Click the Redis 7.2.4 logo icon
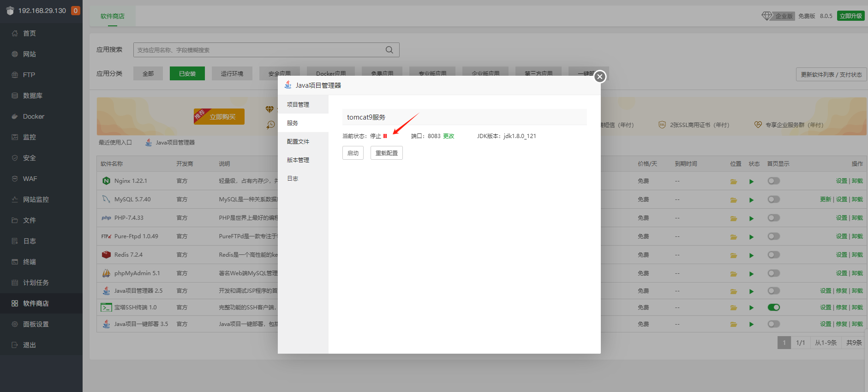This screenshot has height=392, width=868. pos(106,255)
